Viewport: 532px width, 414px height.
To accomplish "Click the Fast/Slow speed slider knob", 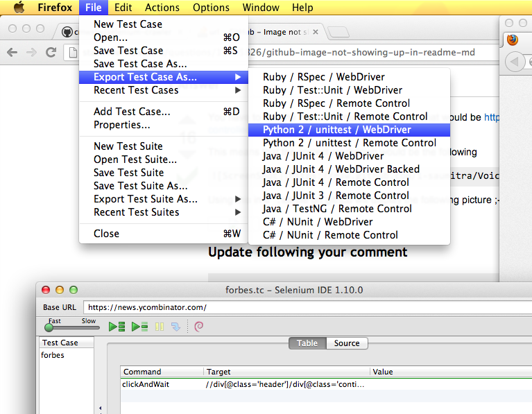I will click(49, 327).
